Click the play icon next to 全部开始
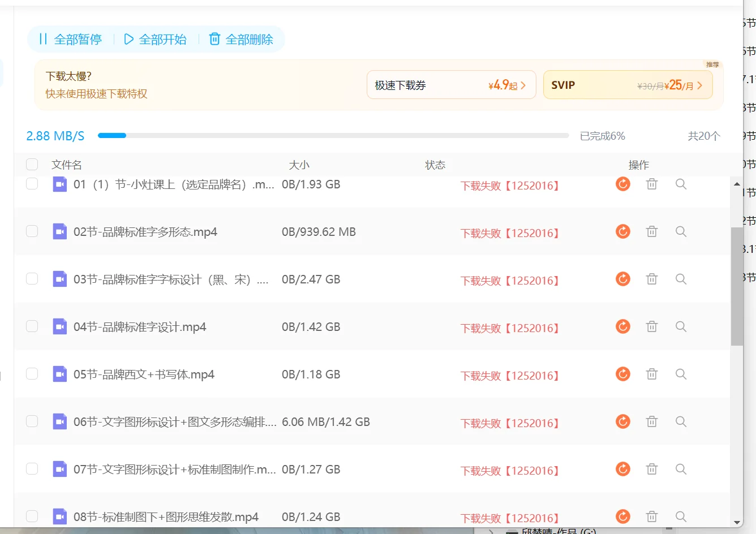 click(x=128, y=39)
